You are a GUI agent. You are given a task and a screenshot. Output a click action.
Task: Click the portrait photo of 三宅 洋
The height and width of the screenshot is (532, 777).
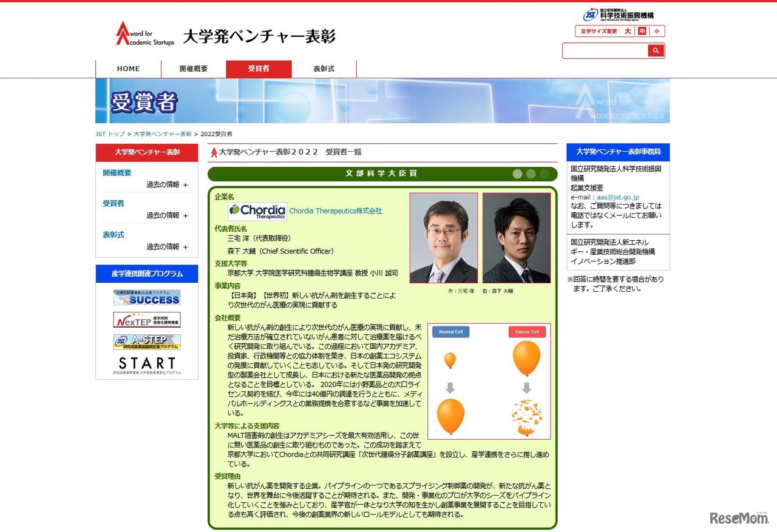point(444,238)
